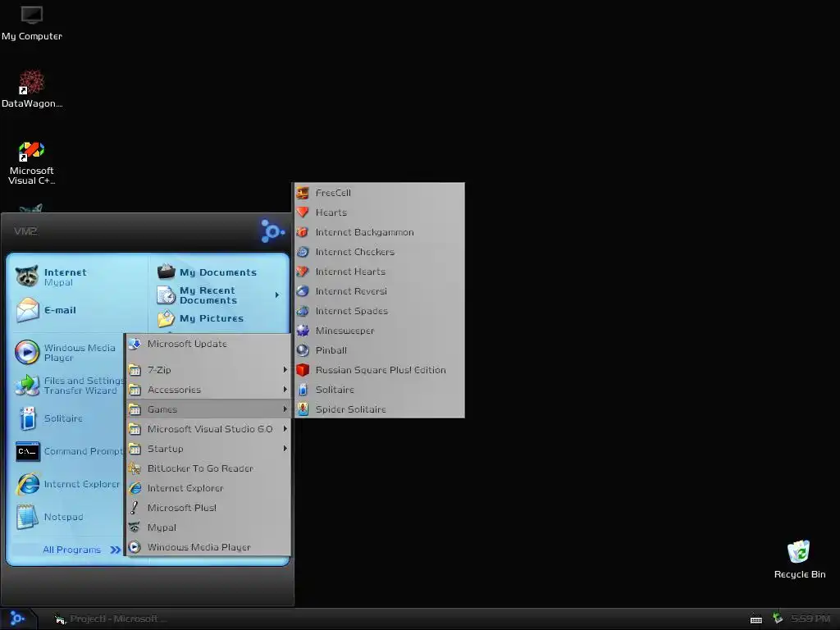The height and width of the screenshot is (630, 840).
Task: Click 'Mypal' subtitle under Internet
Action: [58, 282]
